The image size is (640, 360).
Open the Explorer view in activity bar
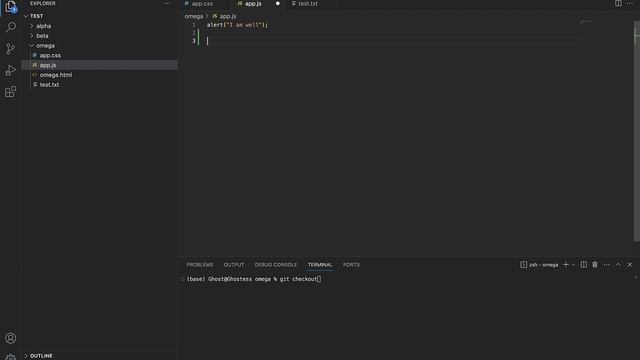click(11, 7)
